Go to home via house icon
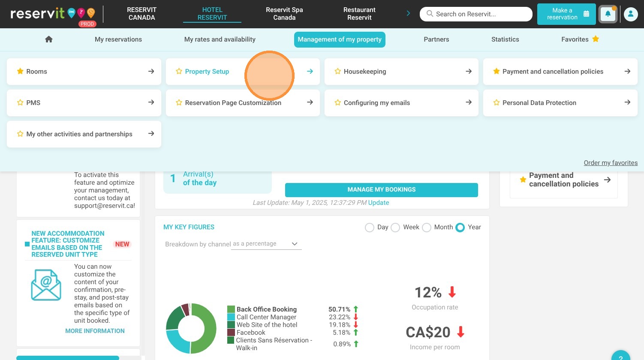This screenshot has width=644, height=360. click(x=49, y=39)
